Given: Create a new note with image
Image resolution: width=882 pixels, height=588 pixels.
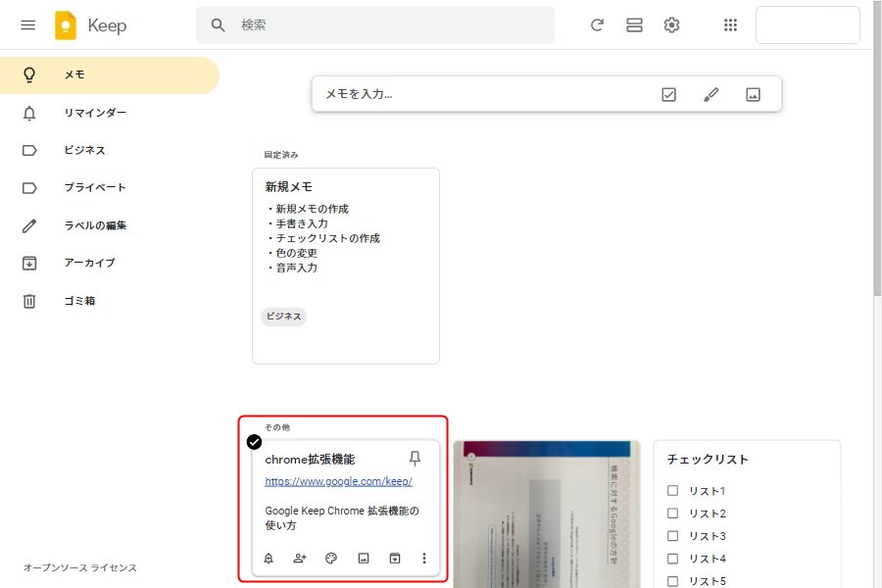Looking at the screenshot, I should tap(753, 95).
